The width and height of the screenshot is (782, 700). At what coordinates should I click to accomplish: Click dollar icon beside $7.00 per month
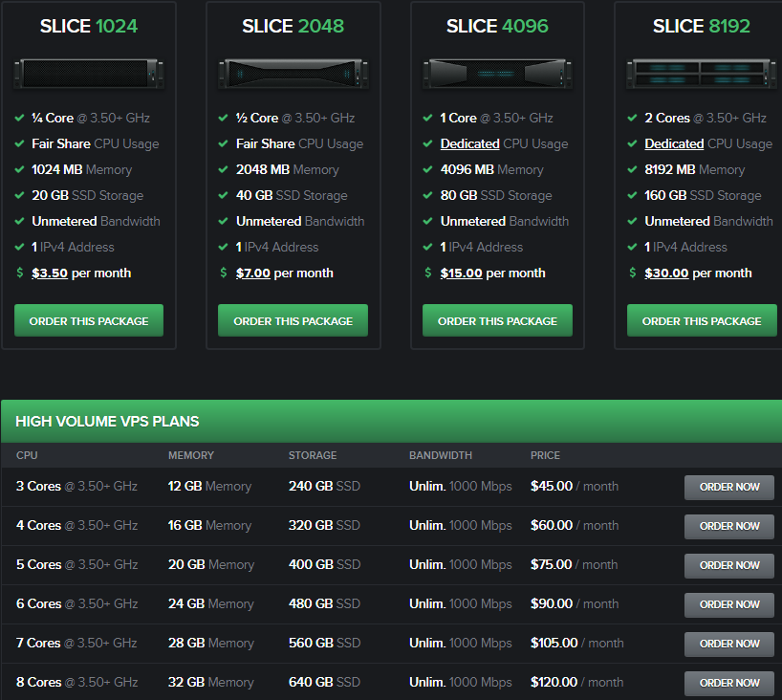click(x=224, y=273)
